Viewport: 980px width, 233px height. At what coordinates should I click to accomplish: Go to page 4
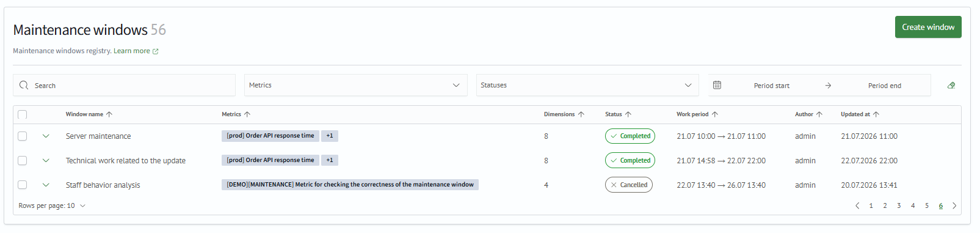click(x=913, y=205)
